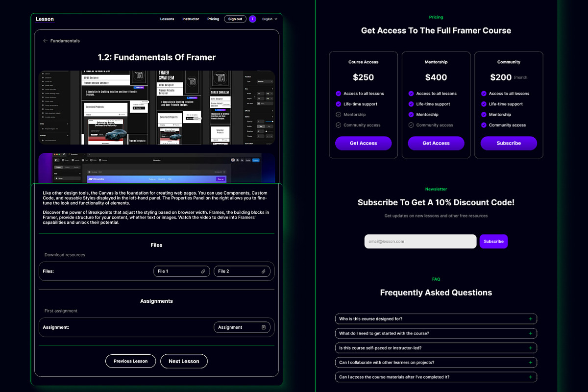Click the paperclip icon on File 1

coord(203,271)
